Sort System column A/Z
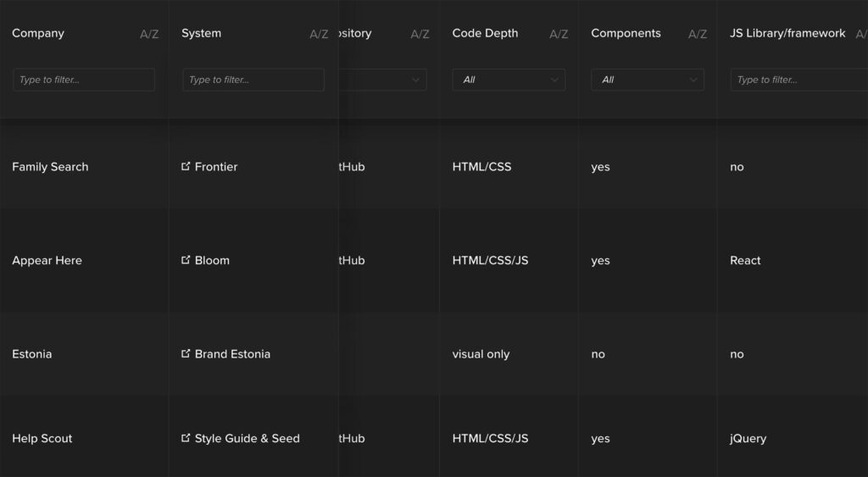Viewport: 868px width, 477px height. click(x=319, y=34)
